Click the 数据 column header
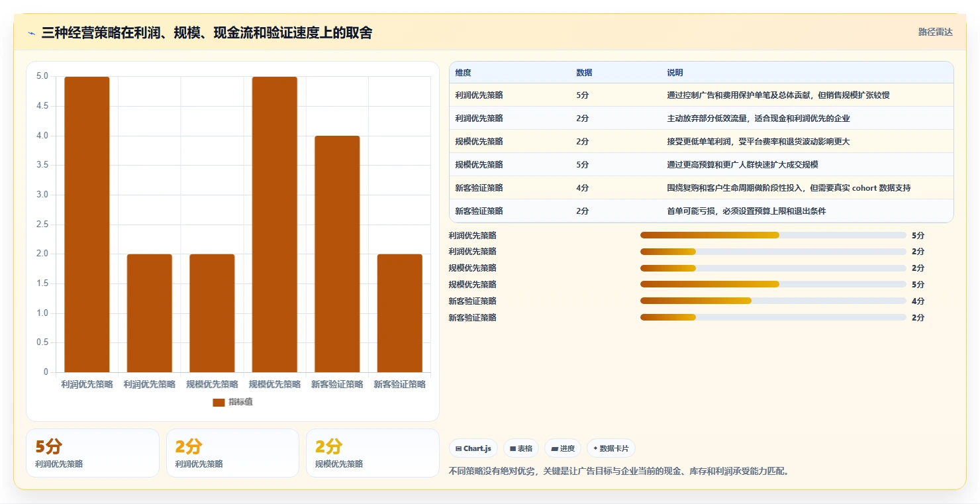 point(584,73)
